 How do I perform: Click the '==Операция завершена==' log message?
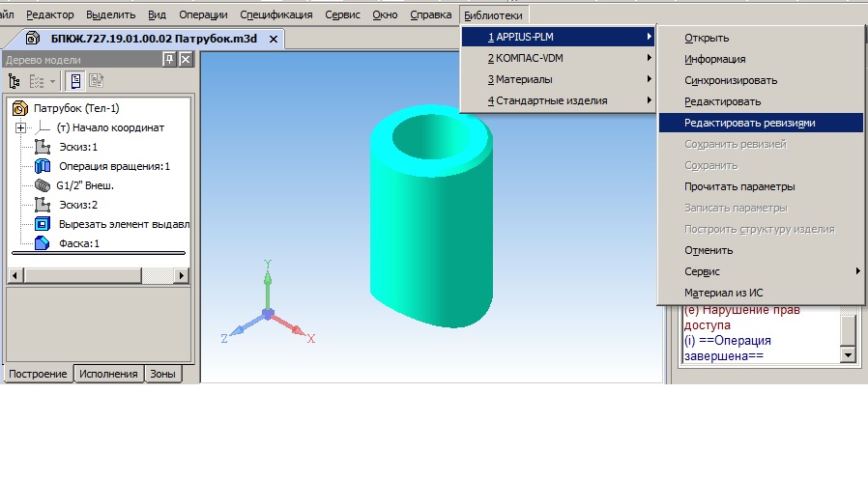(x=728, y=348)
